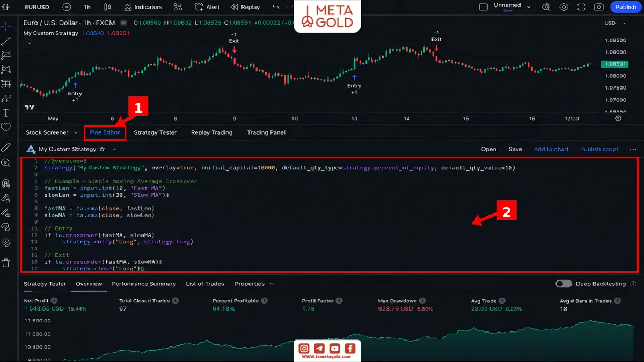Open the List of Trades tab

(x=205, y=284)
